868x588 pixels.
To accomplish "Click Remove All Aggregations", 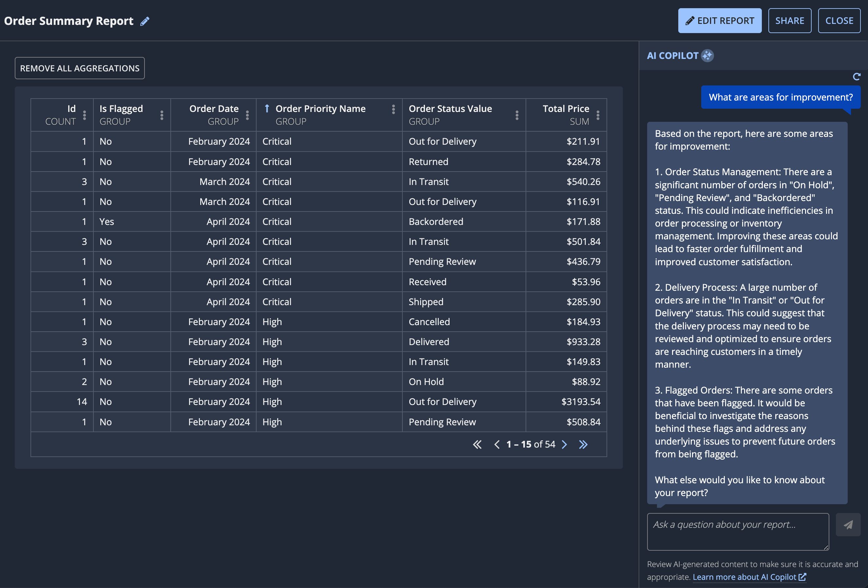I will pyautogui.click(x=80, y=68).
